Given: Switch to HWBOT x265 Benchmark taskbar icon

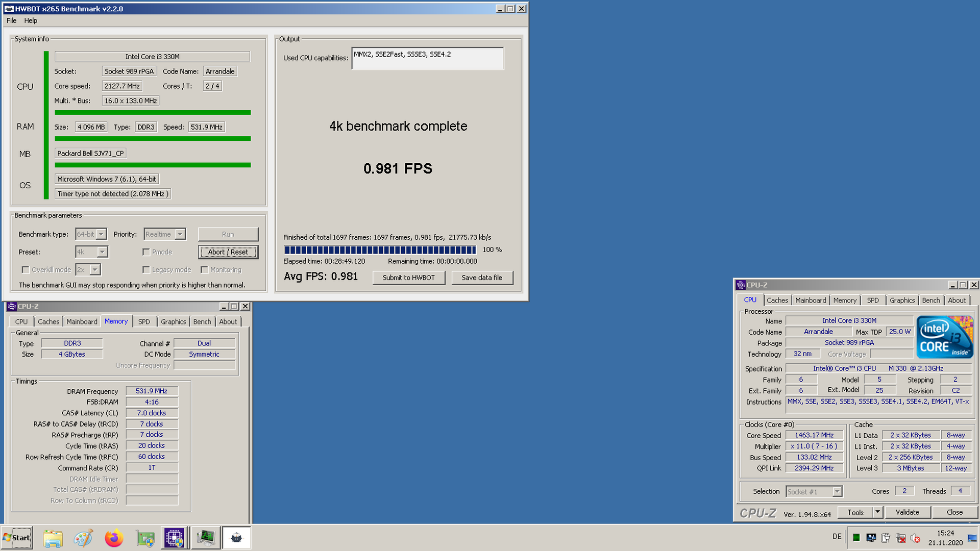Looking at the screenshot, I should (236, 538).
